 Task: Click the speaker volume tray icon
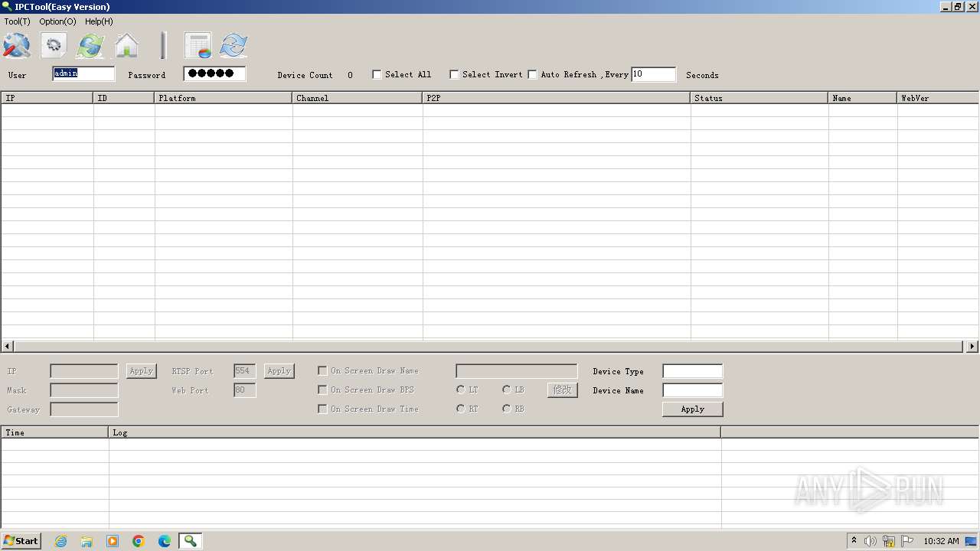point(871,541)
